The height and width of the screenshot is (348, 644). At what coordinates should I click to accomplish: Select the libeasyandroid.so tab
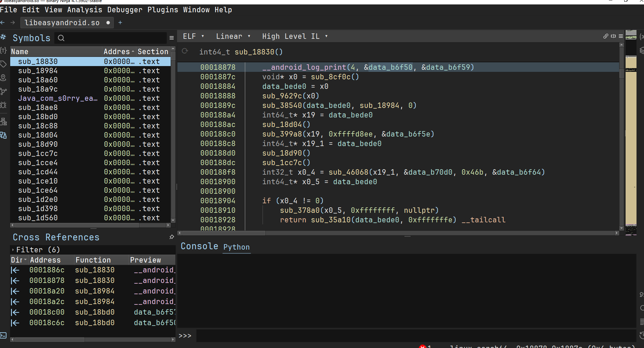(67, 23)
